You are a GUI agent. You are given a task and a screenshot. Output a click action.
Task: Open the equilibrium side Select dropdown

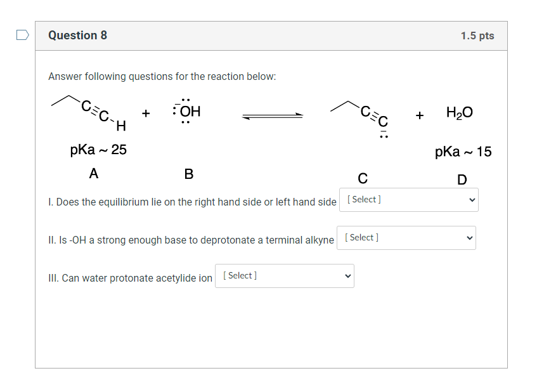(x=408, y=200)
